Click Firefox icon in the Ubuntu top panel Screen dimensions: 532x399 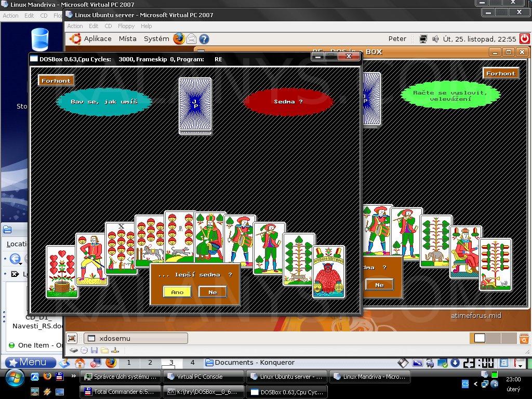(179, 38)
